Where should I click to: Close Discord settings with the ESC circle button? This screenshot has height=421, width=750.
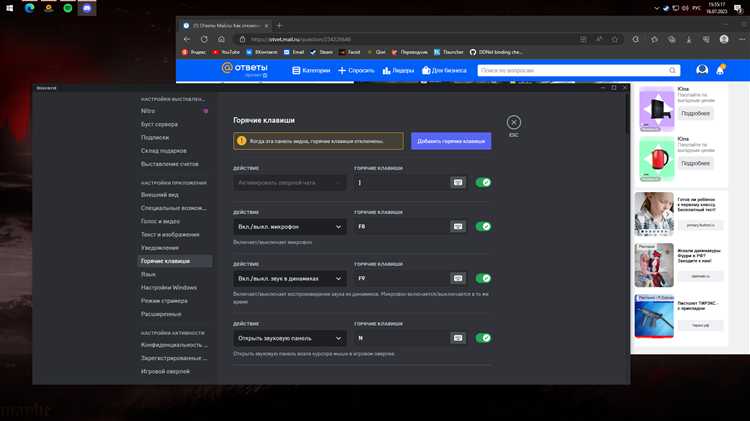point(514,122)
